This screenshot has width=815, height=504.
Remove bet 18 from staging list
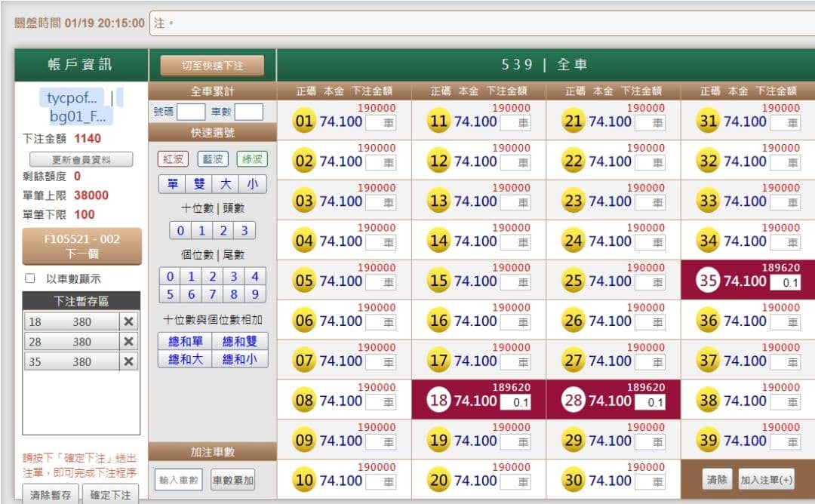click(128, 321)
